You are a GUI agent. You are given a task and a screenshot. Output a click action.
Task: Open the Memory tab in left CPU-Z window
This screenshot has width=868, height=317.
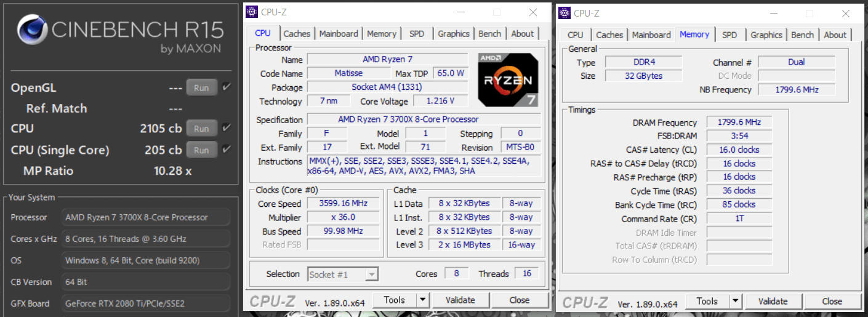coord(382,34)
